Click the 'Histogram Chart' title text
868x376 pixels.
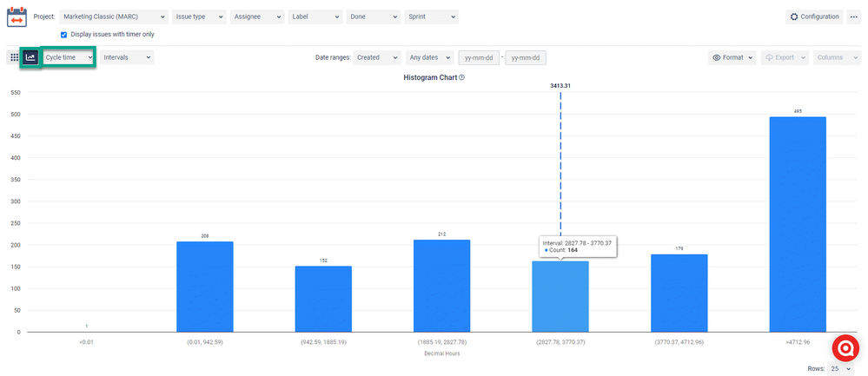click(430, 78)
